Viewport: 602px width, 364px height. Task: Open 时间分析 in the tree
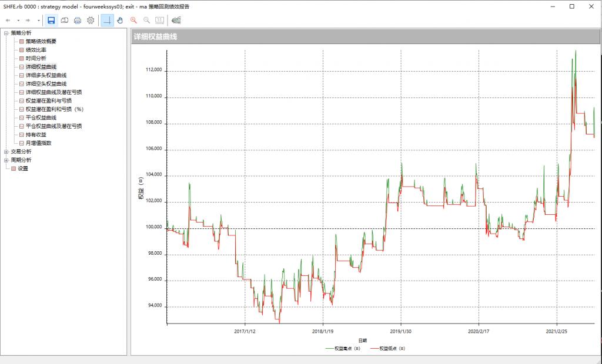tap(36, 58)
